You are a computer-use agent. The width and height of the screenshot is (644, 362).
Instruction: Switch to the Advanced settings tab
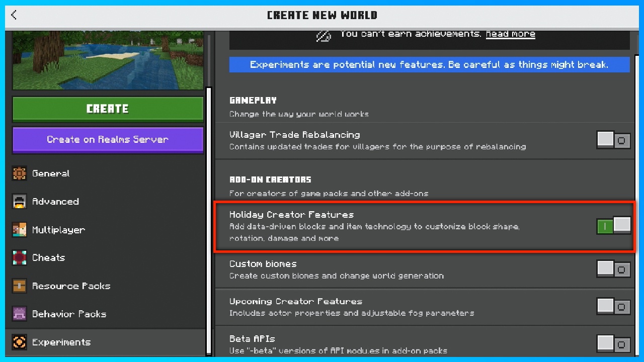click(x=55, y=202)
